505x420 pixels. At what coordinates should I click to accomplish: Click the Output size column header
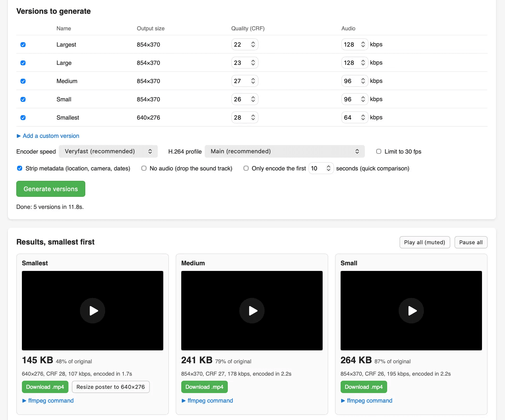tap(151, 28)
